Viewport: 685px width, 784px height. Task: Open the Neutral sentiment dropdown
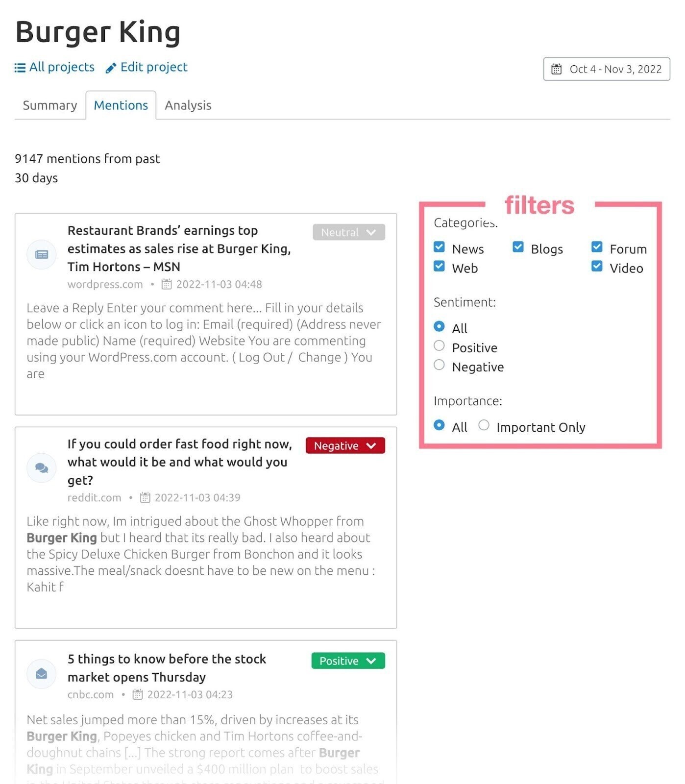tap(349, 232)
